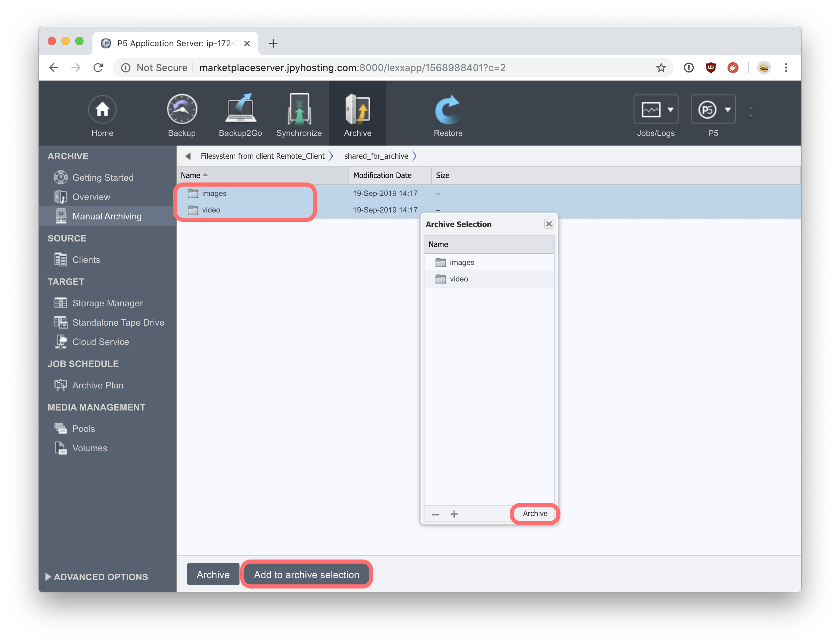This screenshot has width=840, height=643.
Task: Collapse the top toolbar with the double arrow
Action: point(750,112)
